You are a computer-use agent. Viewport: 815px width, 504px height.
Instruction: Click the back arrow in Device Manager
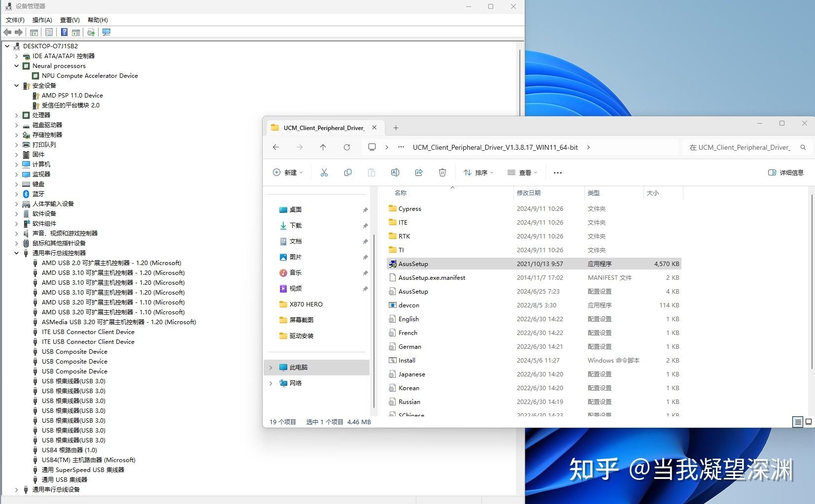click(8, 32)
